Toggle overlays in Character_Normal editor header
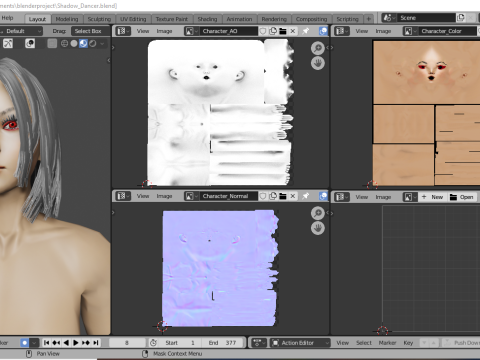 coord(323,196)
